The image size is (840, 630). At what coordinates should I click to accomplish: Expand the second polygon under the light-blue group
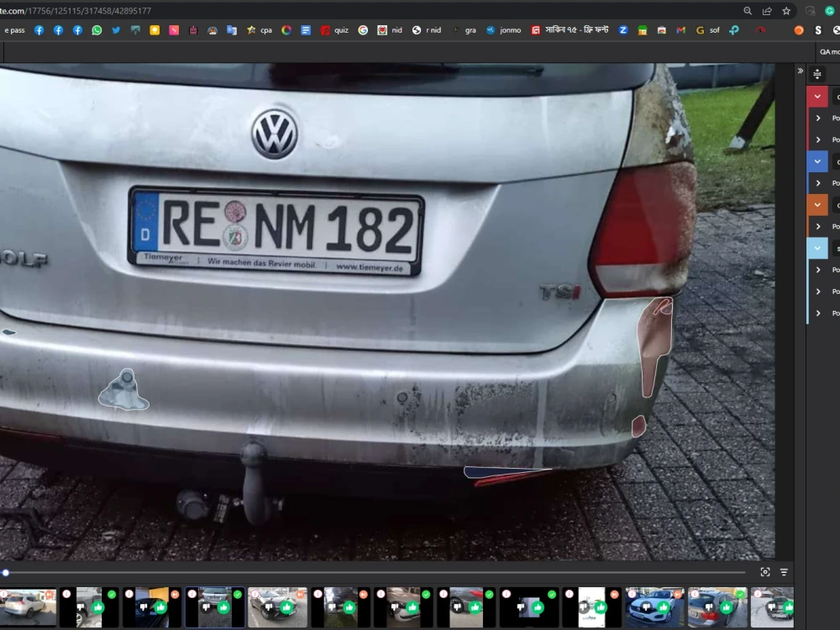click(x=818, y=291)
